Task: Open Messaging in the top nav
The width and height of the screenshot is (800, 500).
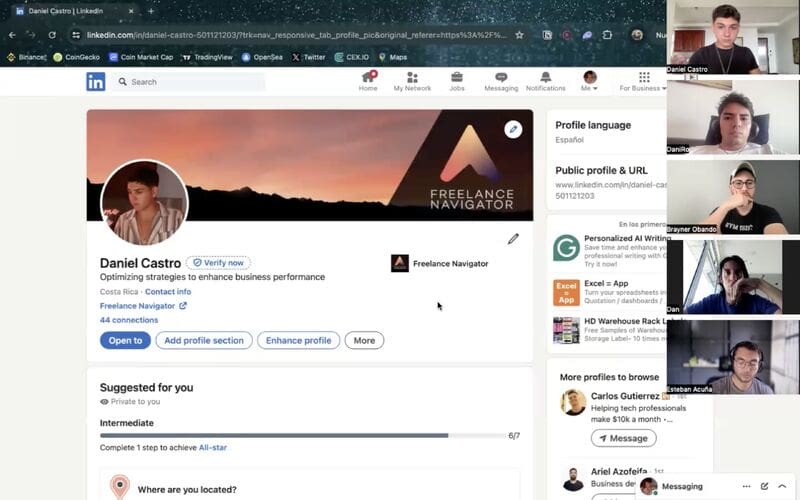Action: [x=501, y=78]
